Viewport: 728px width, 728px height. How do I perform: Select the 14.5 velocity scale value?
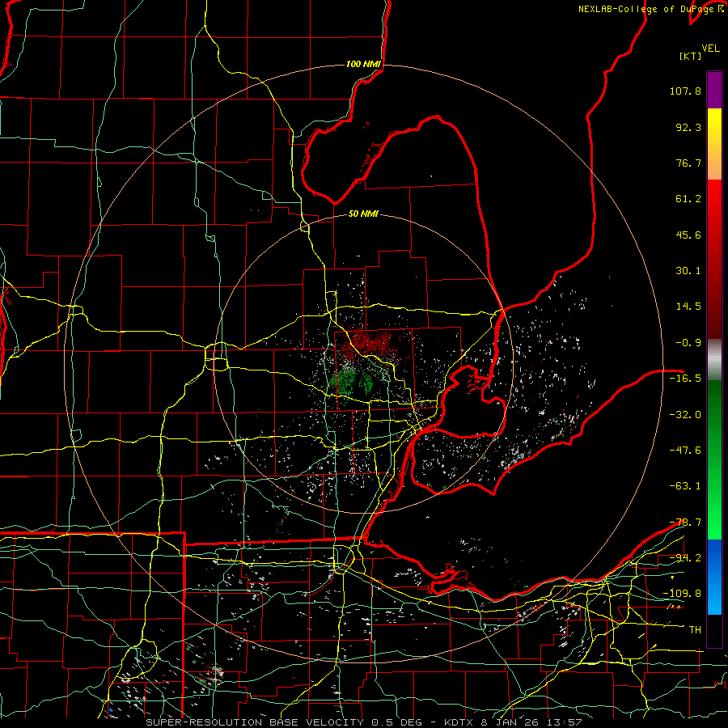(x=688, y=307)
